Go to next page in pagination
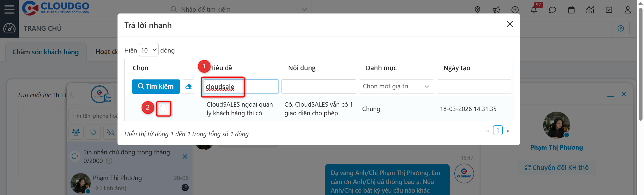The height and width of the screenshot is (195, 644). point(508,131)
